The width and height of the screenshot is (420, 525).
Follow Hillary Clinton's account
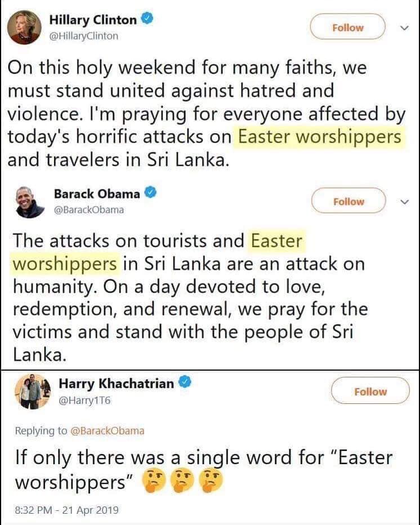tap(348, 27)
